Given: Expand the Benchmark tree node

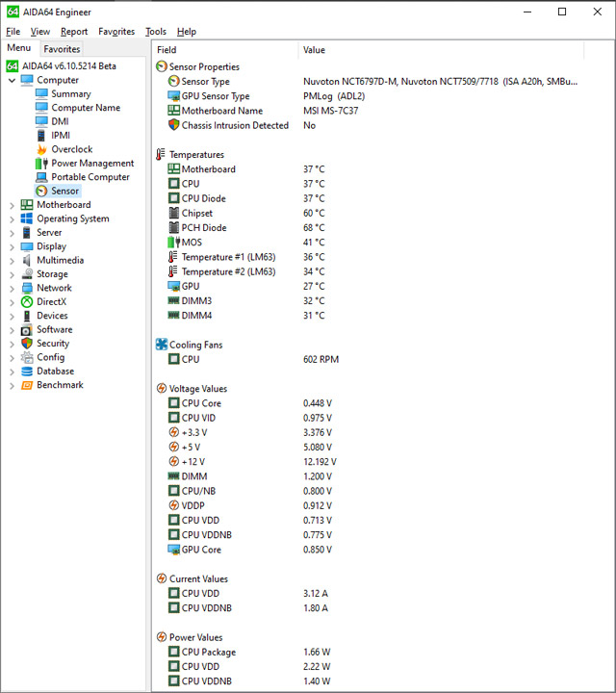Looking at the screenshot, I should pyautogui.click(x=12, y=385).
